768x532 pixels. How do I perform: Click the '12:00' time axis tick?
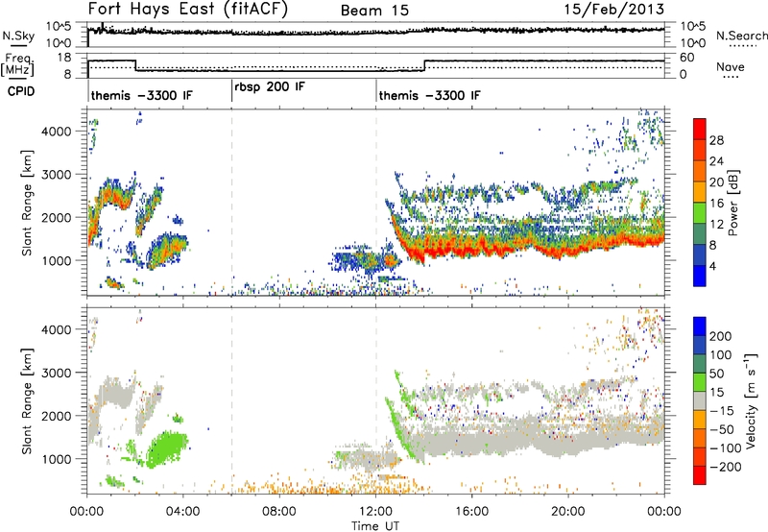[375, 512]
